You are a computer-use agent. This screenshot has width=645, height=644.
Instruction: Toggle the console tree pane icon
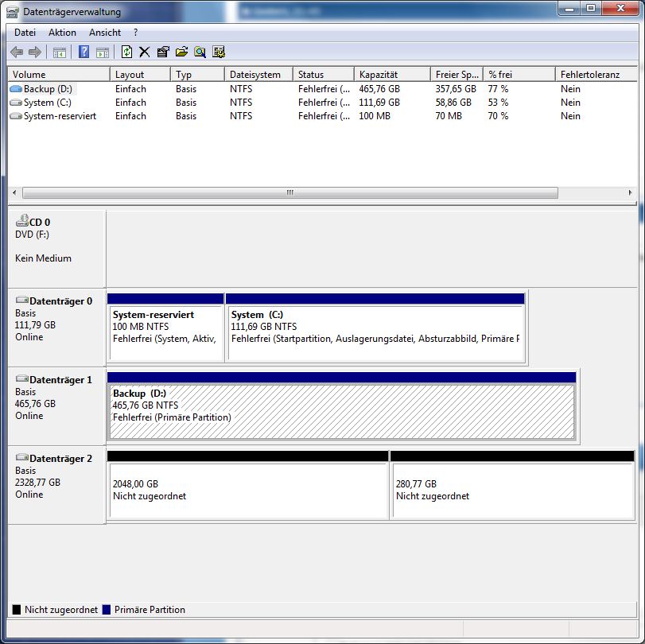coord(60,52)
